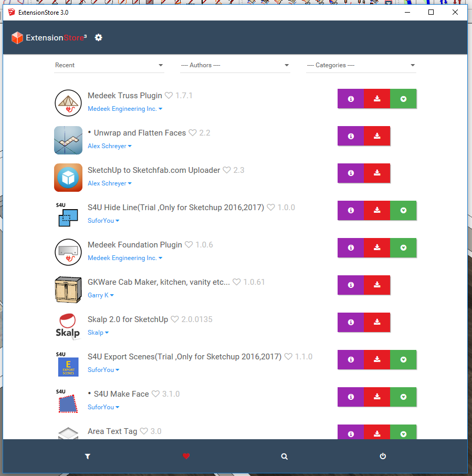Favorite Unwrap and Flatten Faces with heart

pos(193,133)
